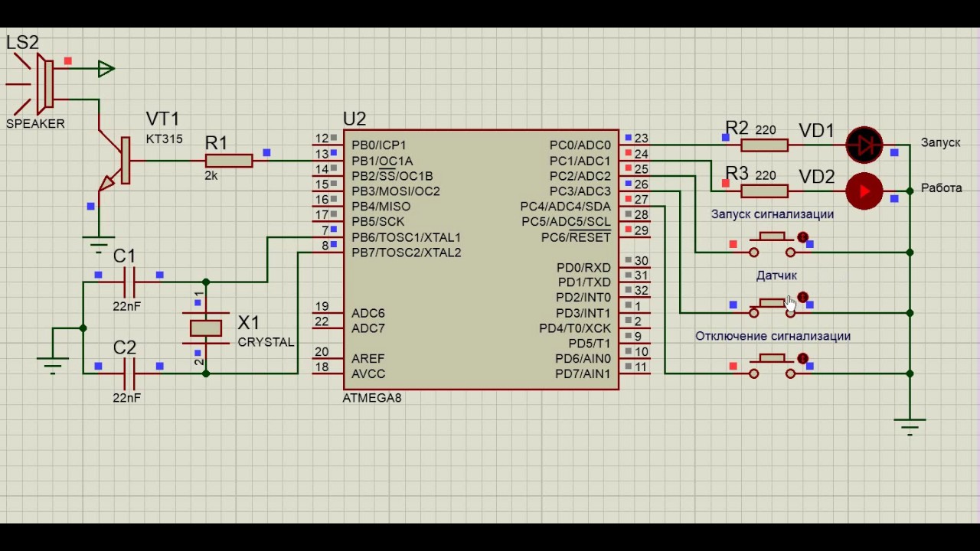Push the 'Датчик' sensor button switch
The width and height of the screenshot is (980, 551).
(x=772, y=306)
